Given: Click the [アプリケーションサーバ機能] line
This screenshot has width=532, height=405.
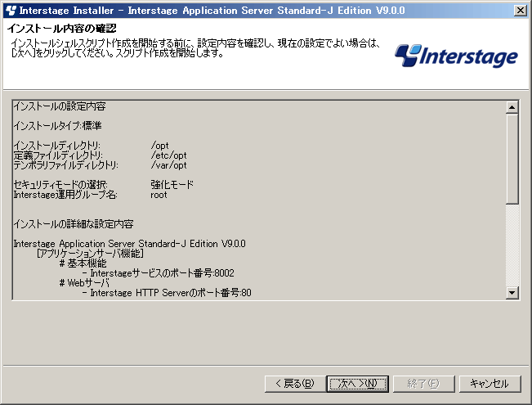Looking at the screenshot, I should coord(90,254).
